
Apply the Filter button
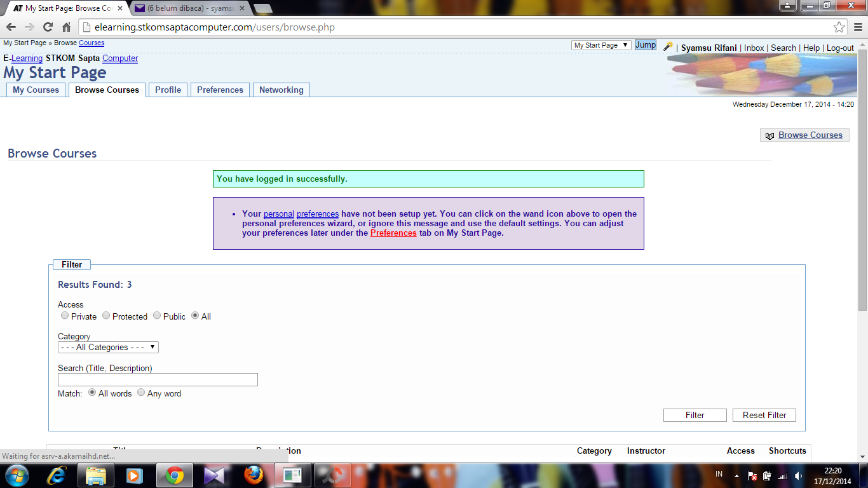pos(695,415)
